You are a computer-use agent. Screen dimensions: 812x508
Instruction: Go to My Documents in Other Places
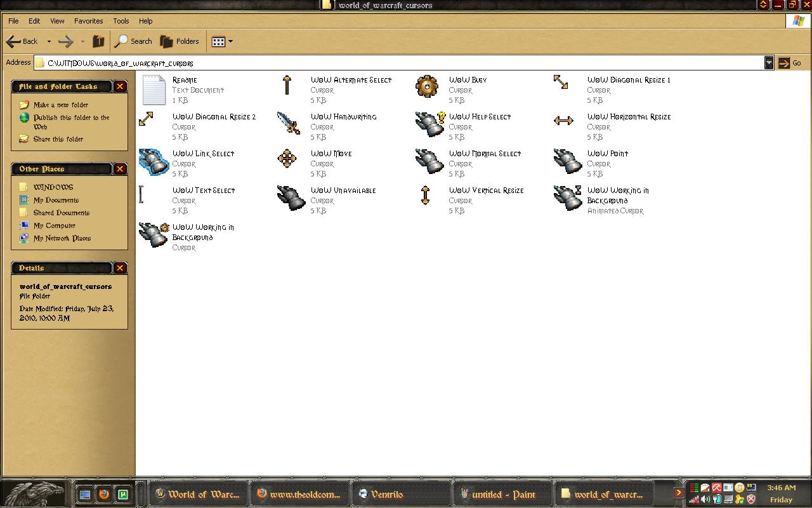pos(56,200)
